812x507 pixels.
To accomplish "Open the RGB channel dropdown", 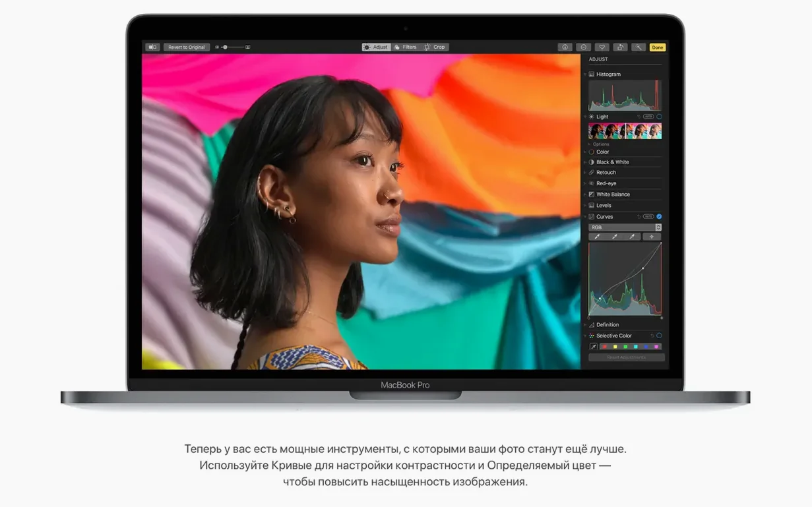I will pyautogui.click(x=625, y=227).
